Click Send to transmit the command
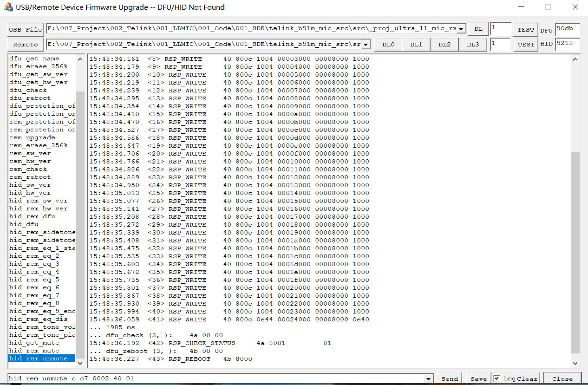The height and width of the screenshot is (385, 588). coord(449,378)
